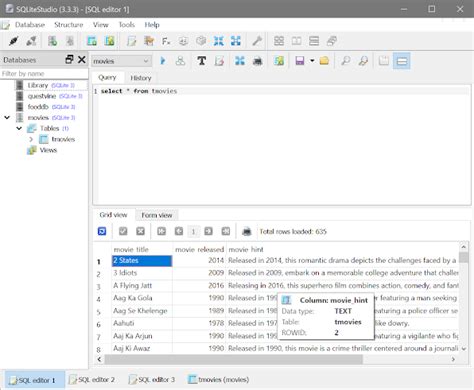Image resolution: width=474 pixels, height=390 pixels.
Task: Open the Database menu
Action: 30,25
